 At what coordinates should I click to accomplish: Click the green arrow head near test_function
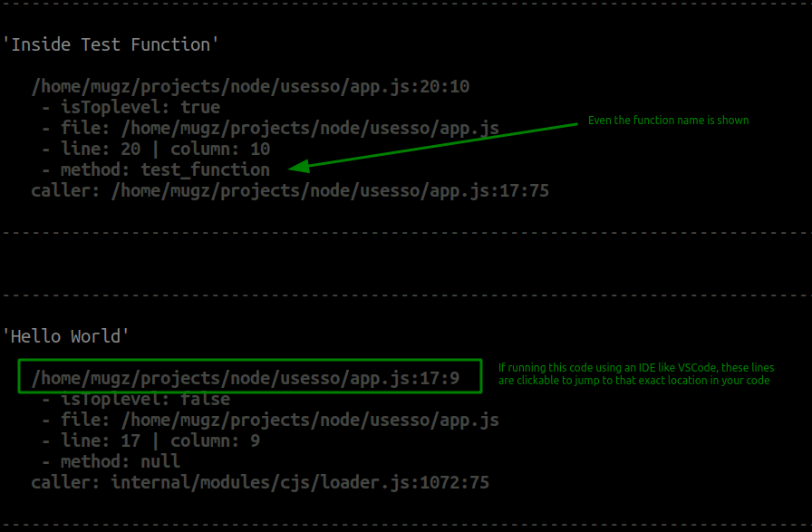[x=299, y=166]
